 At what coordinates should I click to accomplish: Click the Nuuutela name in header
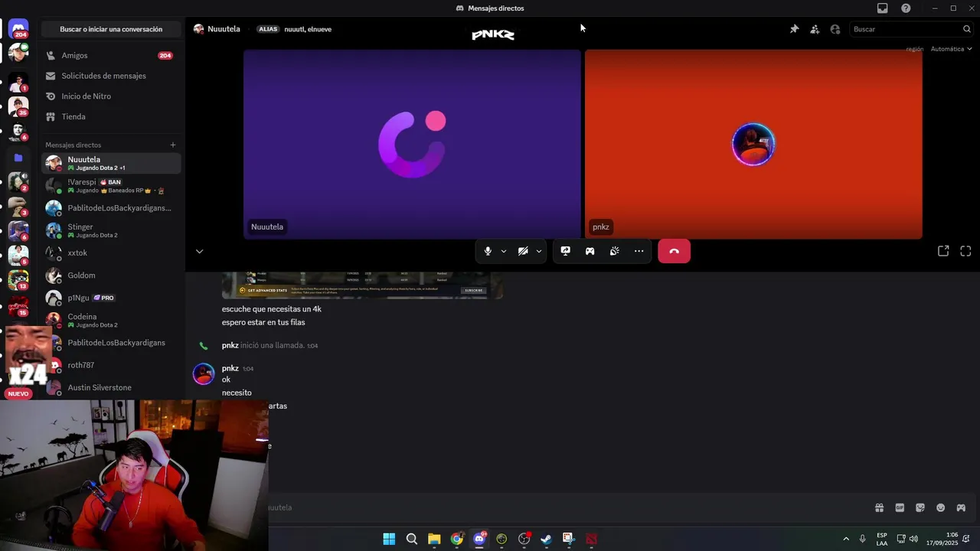[x=224, y=29]
